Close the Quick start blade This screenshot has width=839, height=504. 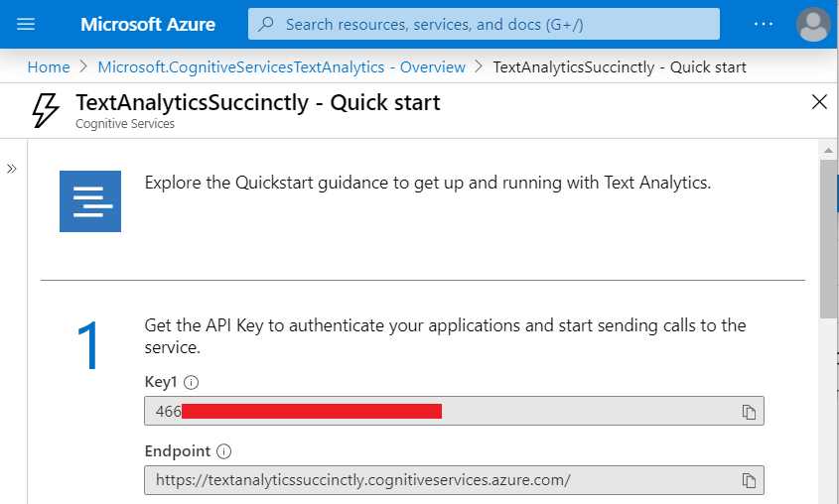[x=819, y=101]
